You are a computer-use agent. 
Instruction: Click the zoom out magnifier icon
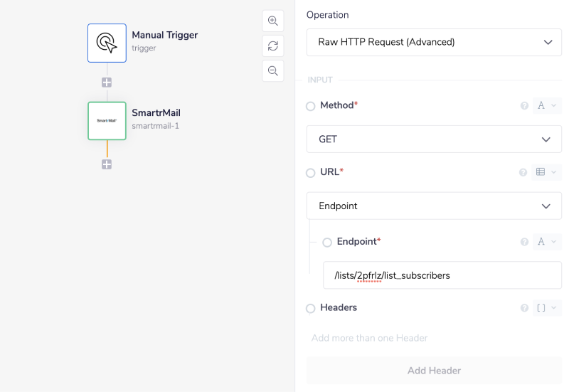coord(273,70)
